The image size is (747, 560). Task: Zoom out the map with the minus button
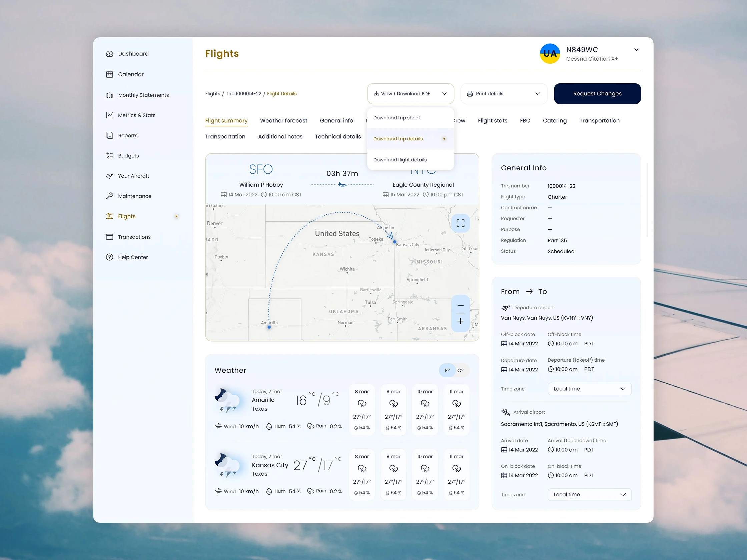point(460,305)
